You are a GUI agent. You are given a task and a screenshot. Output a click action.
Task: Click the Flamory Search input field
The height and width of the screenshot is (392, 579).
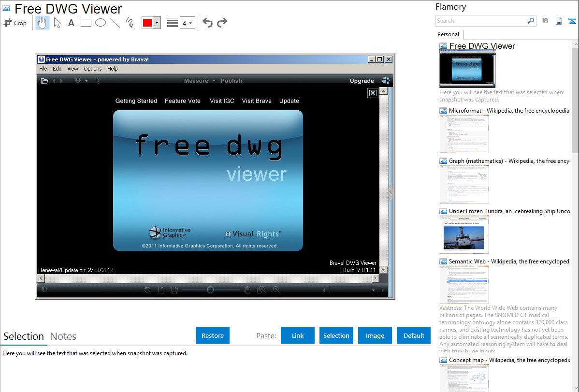(481, 21)
